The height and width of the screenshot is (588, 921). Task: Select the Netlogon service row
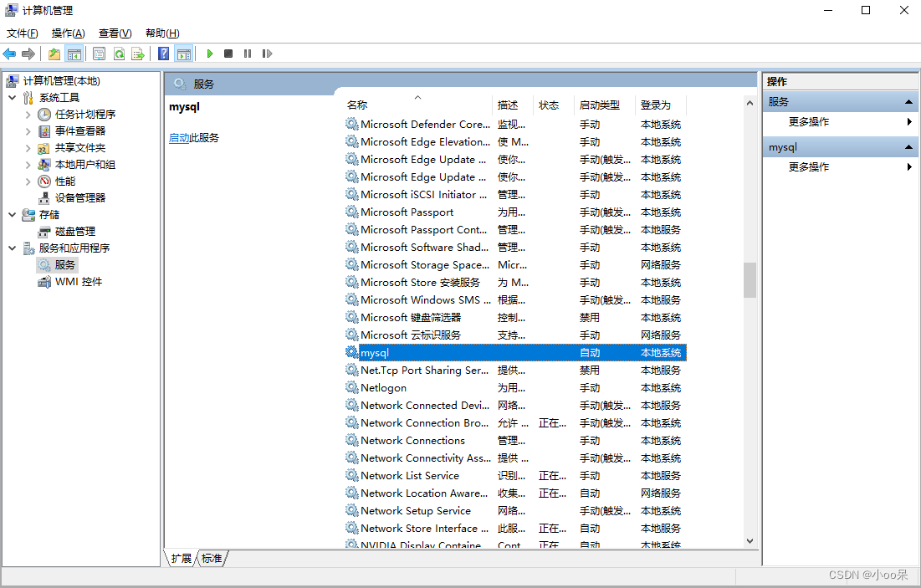[x=515, y=388]
